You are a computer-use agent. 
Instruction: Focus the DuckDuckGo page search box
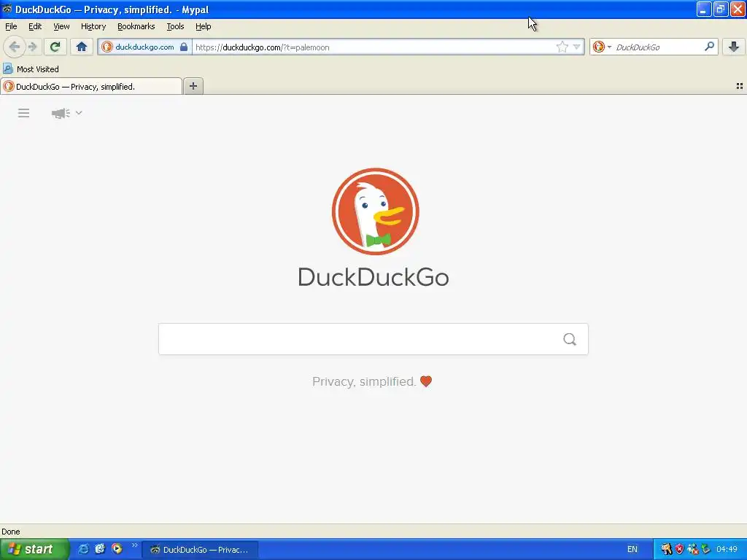(x=373, y=339)
